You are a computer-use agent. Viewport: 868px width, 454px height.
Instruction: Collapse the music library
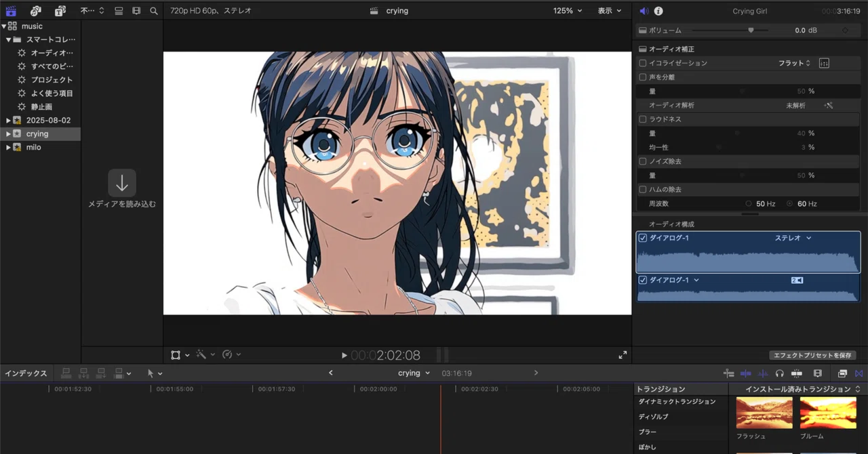(x=3, y=26)
